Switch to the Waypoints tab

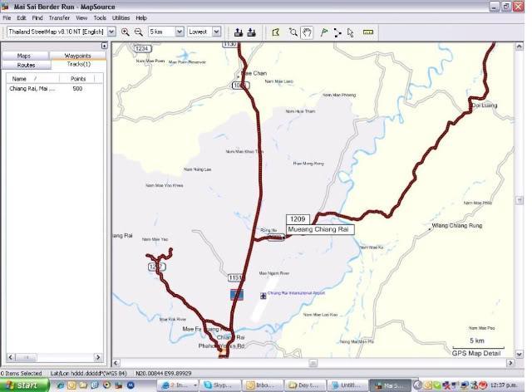point(77,56)
